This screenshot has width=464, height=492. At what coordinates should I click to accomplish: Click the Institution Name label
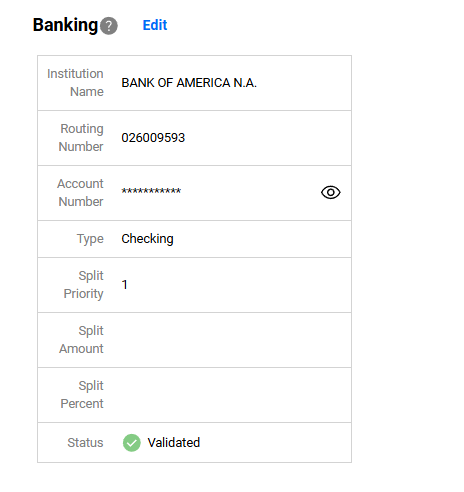[x=75, y=83]
